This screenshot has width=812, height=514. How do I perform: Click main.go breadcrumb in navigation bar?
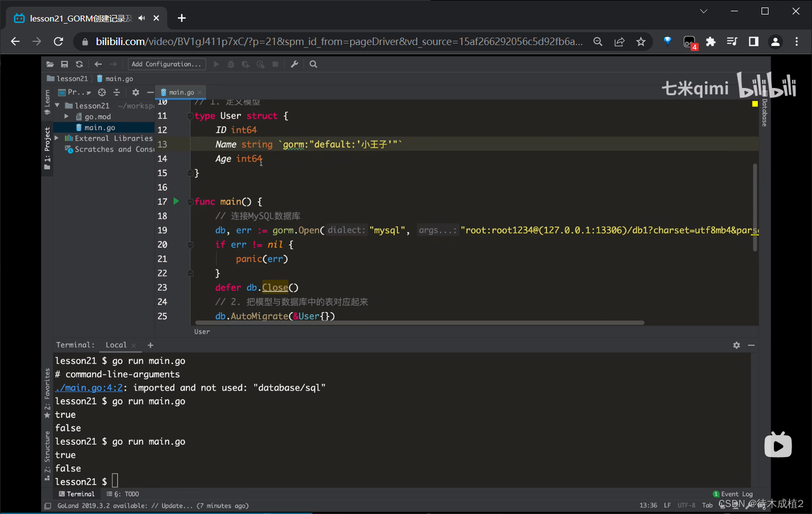pos(115,78)
